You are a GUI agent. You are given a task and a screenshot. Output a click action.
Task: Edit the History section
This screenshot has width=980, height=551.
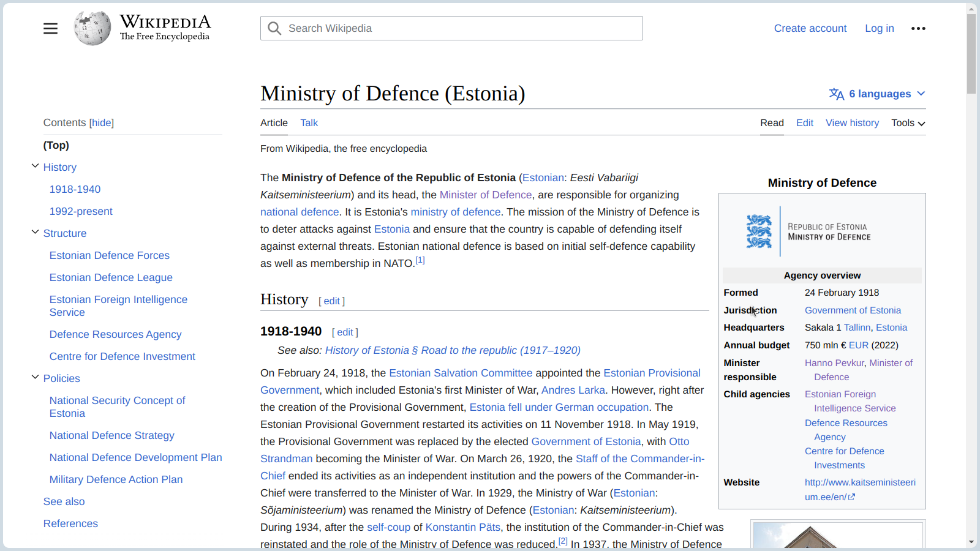[x=331, y=301]
